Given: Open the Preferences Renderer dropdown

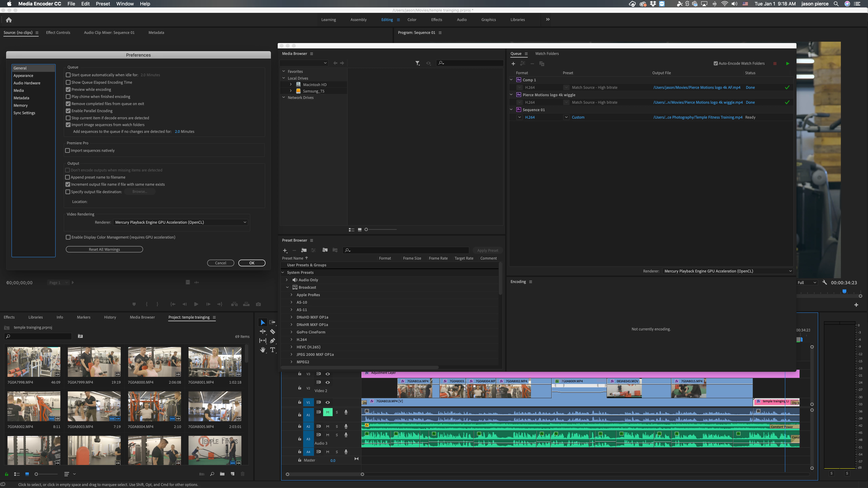Looking at the screenshot, I should click(181, 222).
